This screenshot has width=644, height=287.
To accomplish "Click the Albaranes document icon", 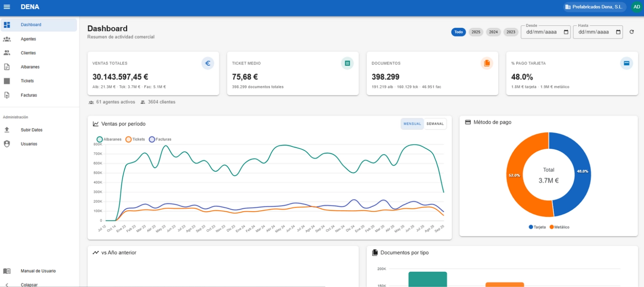I will 7,67.
